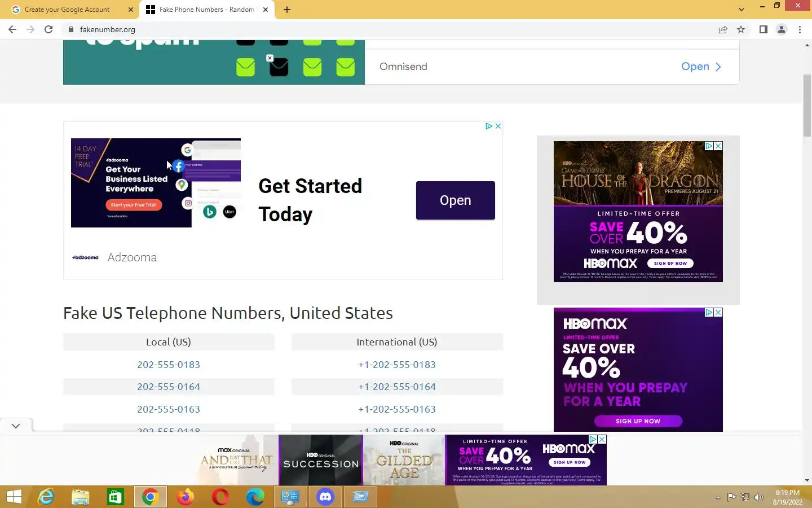Open a new browser tab

click(287, 10)
